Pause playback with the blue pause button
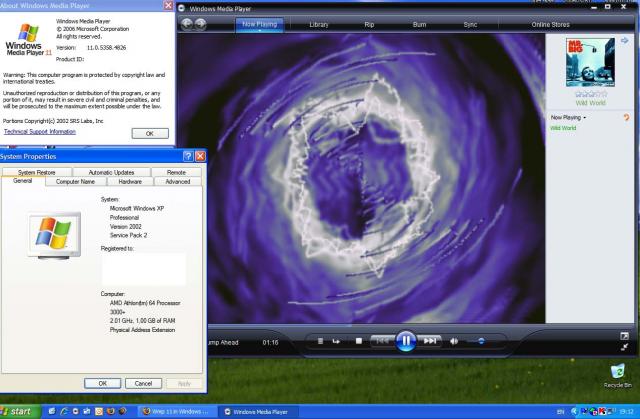Screen dimensions: 640x419 coord(405,341)
